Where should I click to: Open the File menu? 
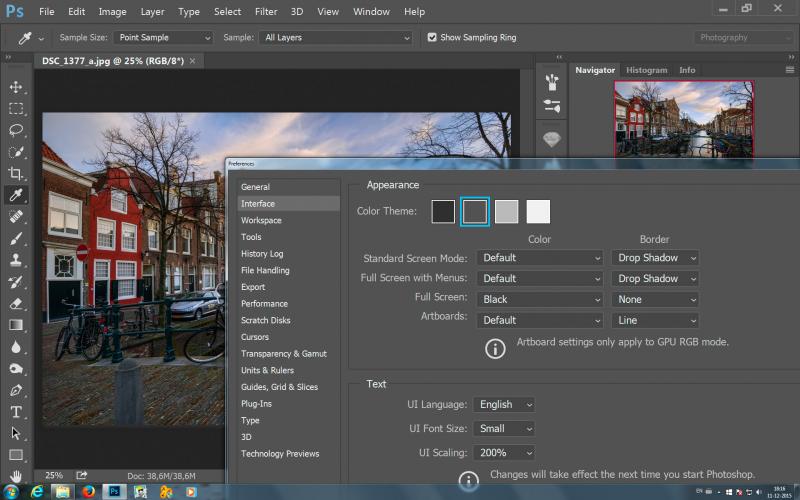click(x=46, y=11)
